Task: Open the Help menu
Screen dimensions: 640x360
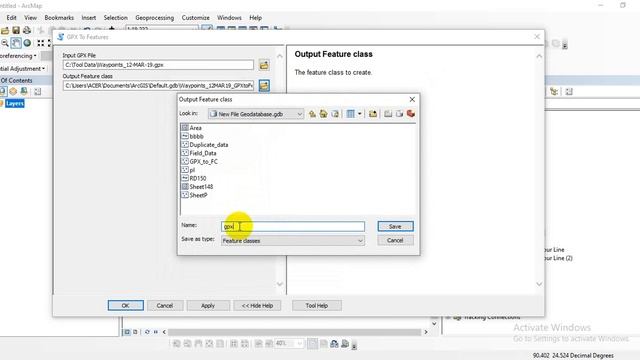Action: point(256,18)
